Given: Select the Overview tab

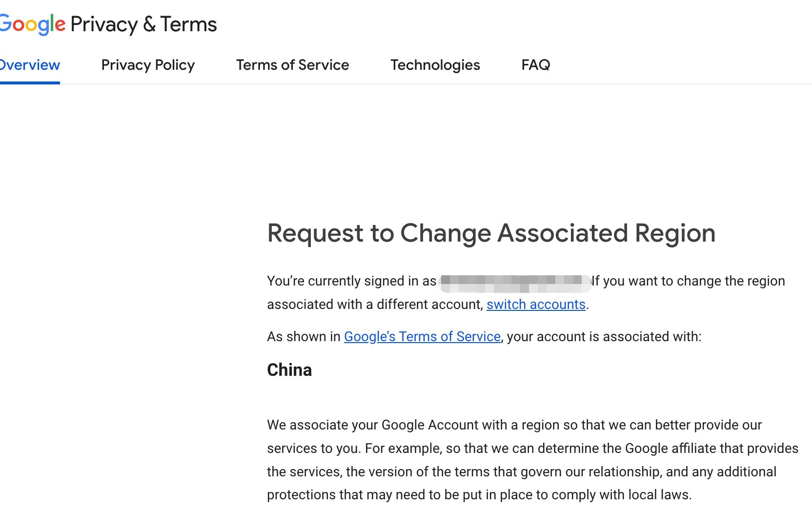Looking at the screenshot, I should pyautogui.click(x=30, y=65).
